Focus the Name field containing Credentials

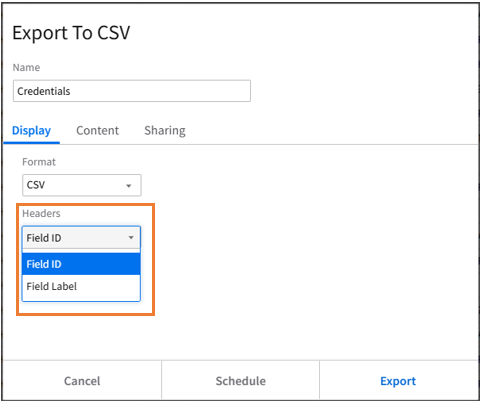(x=132, y=91)
